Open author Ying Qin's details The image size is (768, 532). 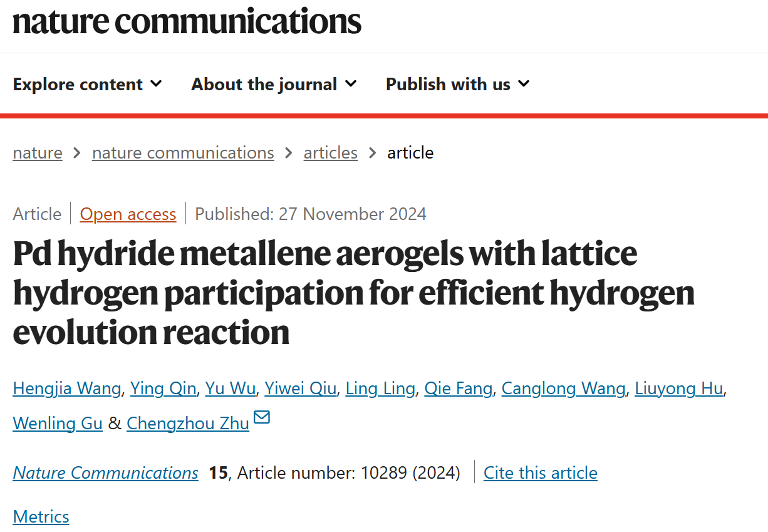point(163,389)
